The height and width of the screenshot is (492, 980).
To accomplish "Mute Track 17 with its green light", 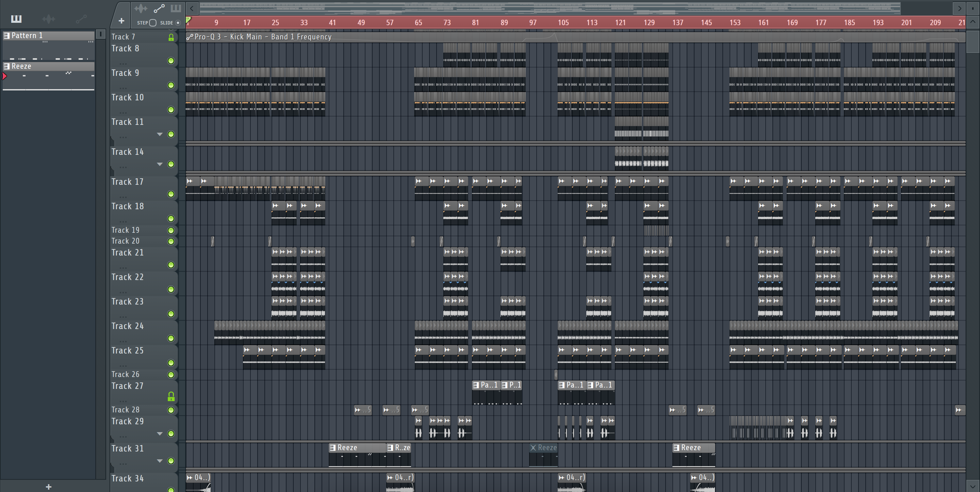I will 171,194.
